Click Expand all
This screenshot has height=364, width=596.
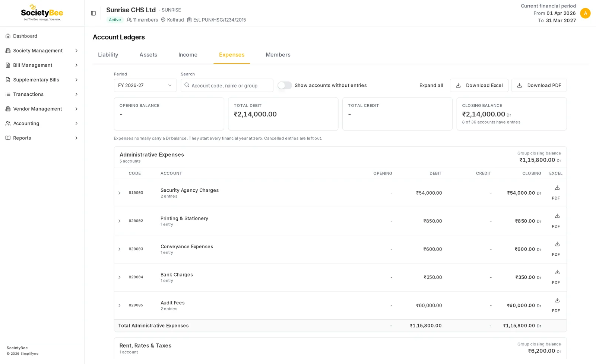(x=431, y=85)
